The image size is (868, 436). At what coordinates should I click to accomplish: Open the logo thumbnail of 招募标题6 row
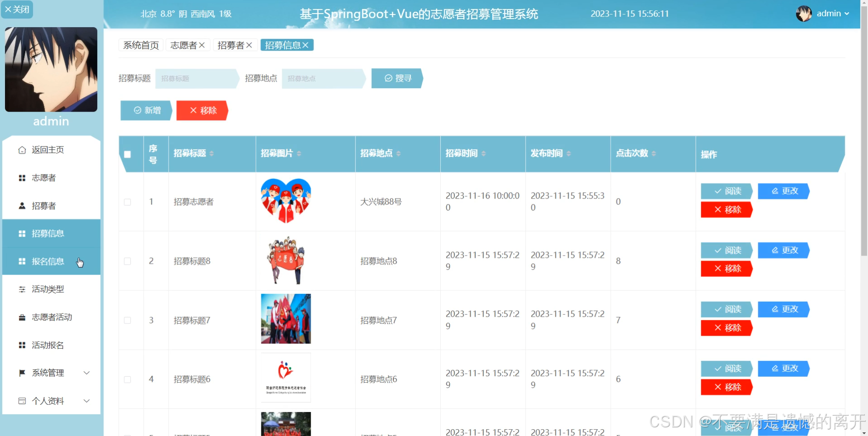click(x=286, y=378)
